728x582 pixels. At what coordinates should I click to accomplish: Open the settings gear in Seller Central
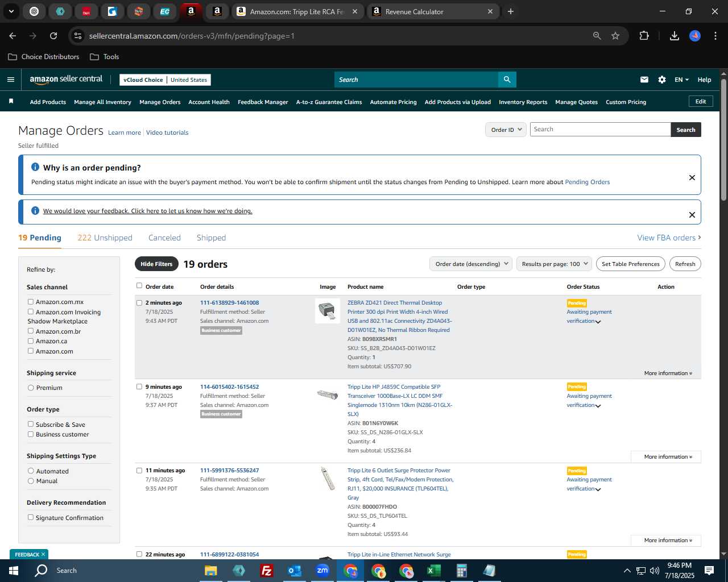(662, 80)
